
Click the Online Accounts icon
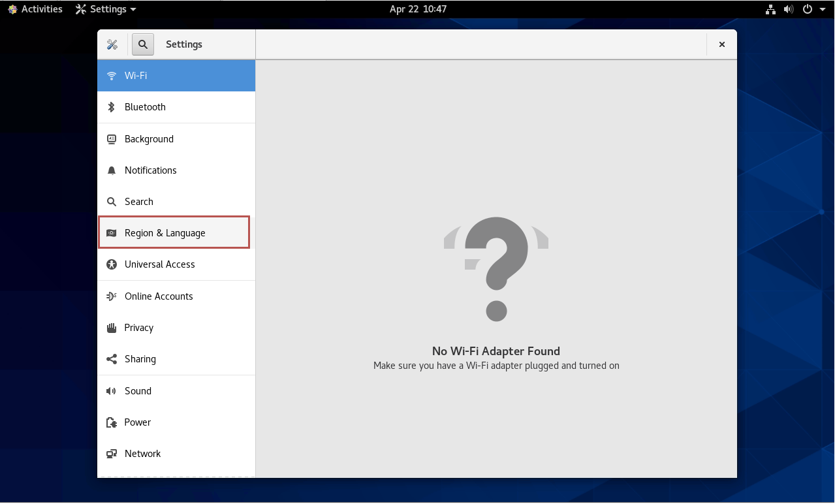[112, 296]
